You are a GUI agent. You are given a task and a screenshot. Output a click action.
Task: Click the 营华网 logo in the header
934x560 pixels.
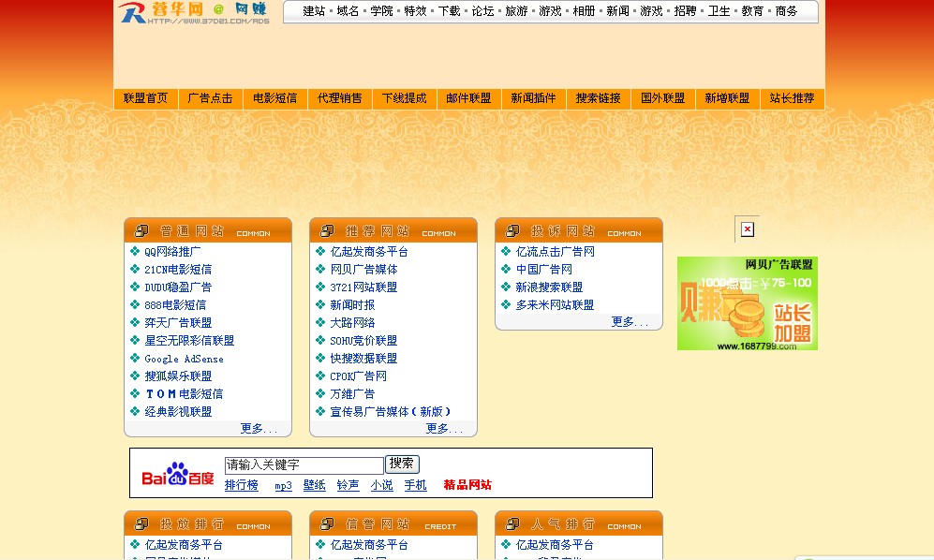point(194,12)
